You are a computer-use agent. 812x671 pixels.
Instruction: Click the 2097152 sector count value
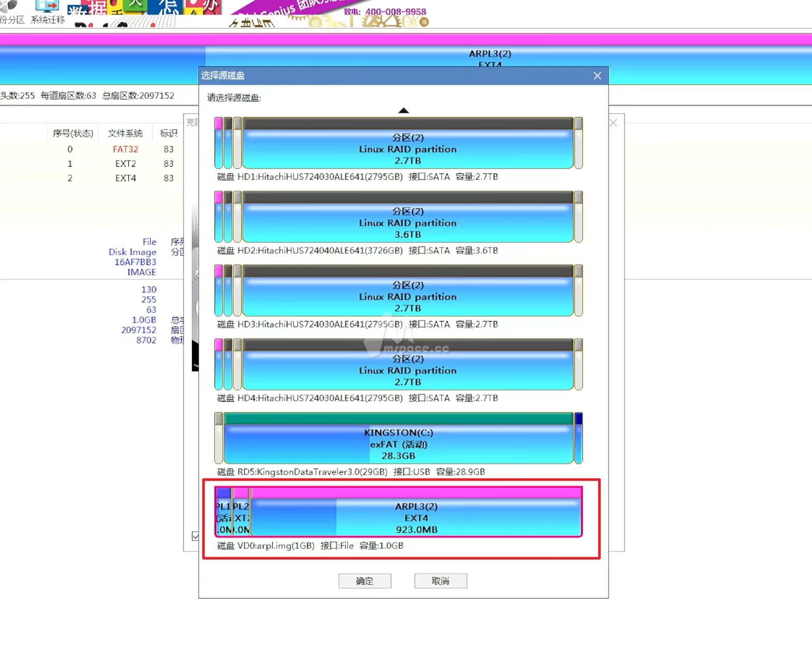(x=139, y=330)
